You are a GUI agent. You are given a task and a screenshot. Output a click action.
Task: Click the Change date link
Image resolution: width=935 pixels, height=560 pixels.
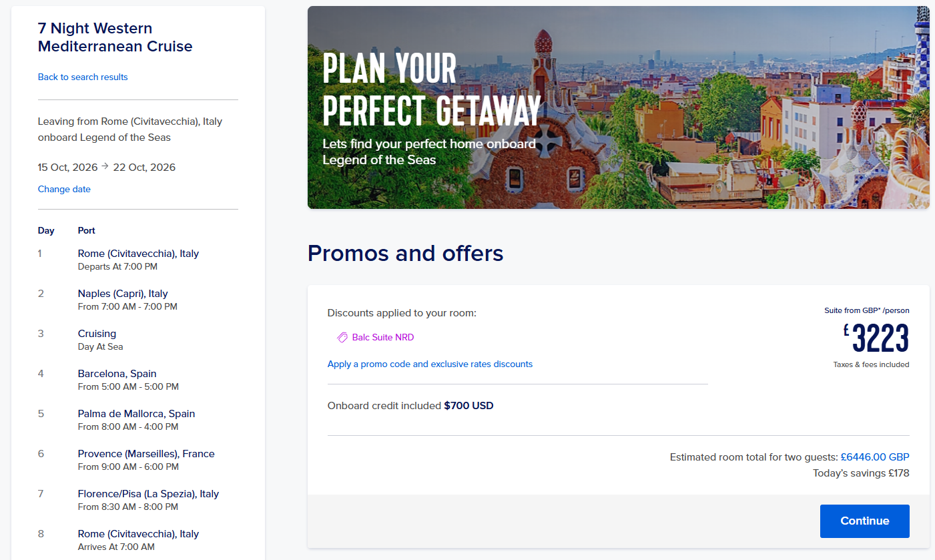64,189
